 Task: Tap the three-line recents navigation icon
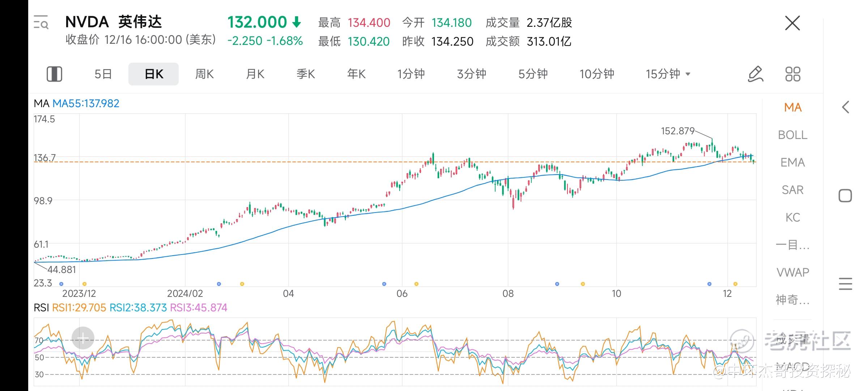(845, 284)
